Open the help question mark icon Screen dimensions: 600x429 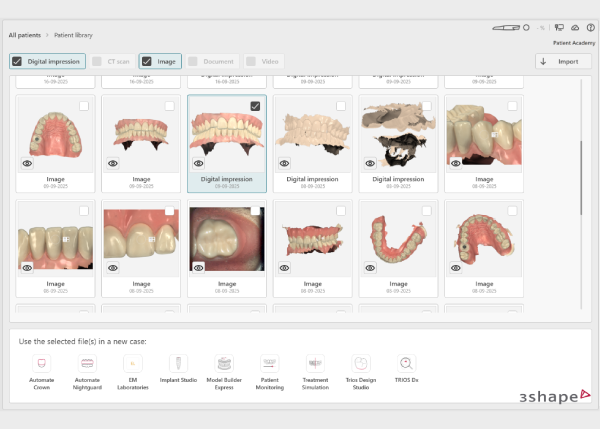(591, 28)
